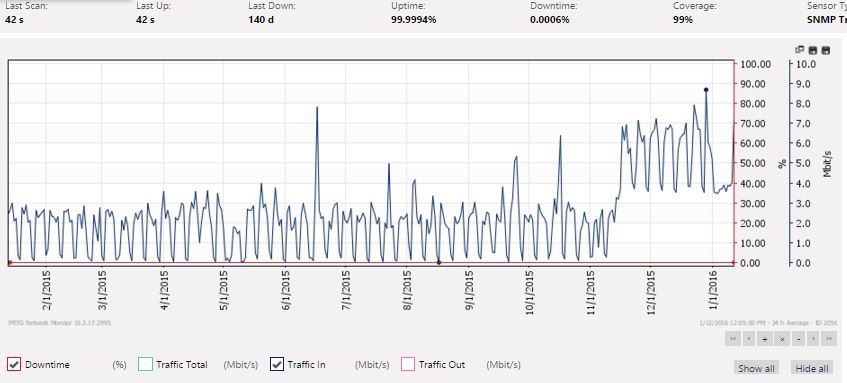Image resolution: width=847 pixels, height=383 pixels.
Task: Click the Traffic In legend label
Action: click(306, 365)
